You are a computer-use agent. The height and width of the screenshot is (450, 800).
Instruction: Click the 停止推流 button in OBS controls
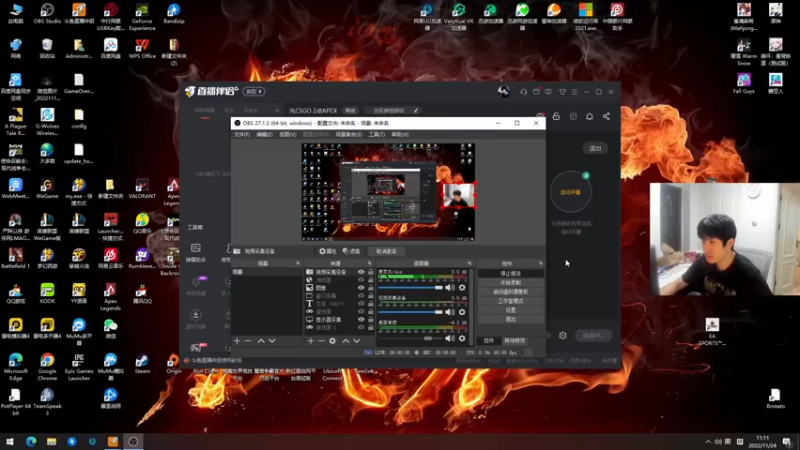[511, 273]
